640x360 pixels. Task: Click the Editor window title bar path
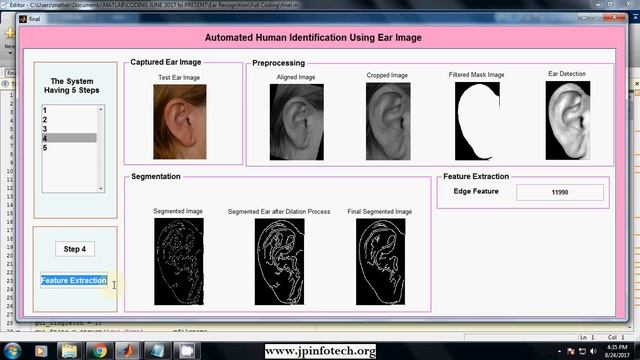coord(154,5)
